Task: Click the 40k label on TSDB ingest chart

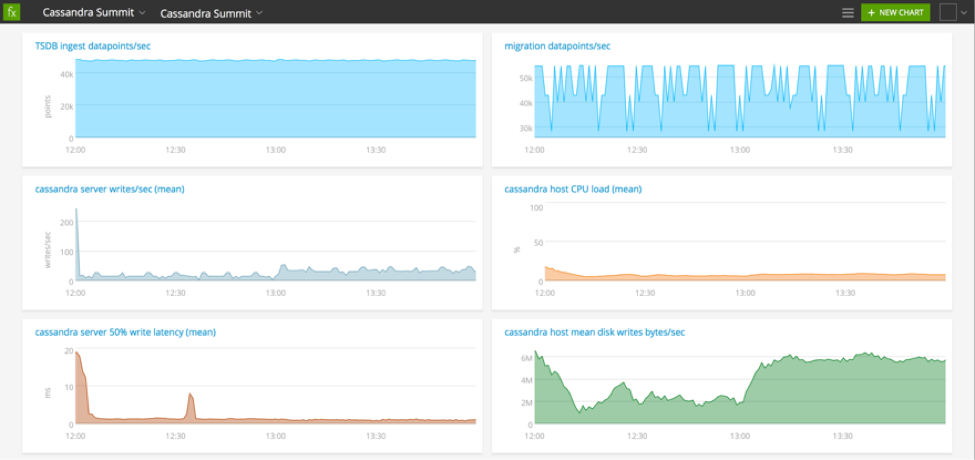Action: coord(67,73)
